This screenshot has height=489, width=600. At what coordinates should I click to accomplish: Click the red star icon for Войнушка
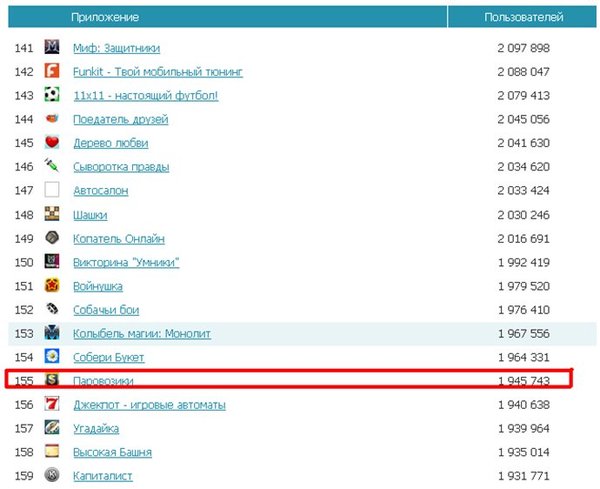53,286
